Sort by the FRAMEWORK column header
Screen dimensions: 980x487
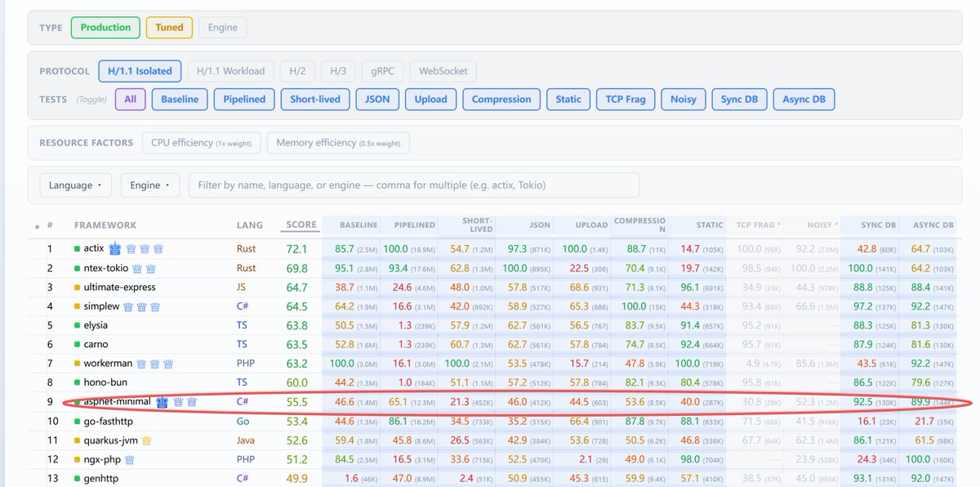click(105, 225)
